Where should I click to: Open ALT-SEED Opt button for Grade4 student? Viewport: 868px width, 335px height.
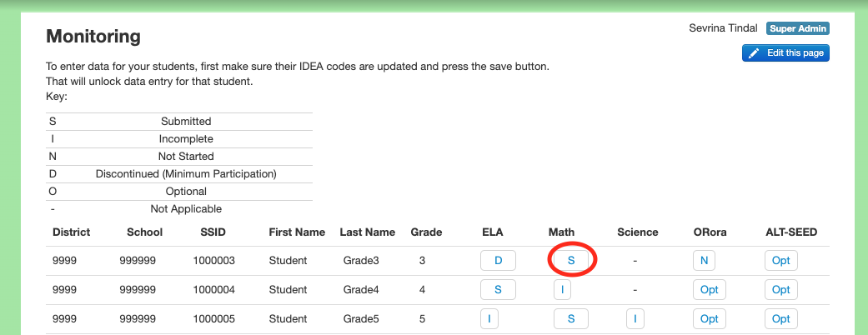click(780, 290)
